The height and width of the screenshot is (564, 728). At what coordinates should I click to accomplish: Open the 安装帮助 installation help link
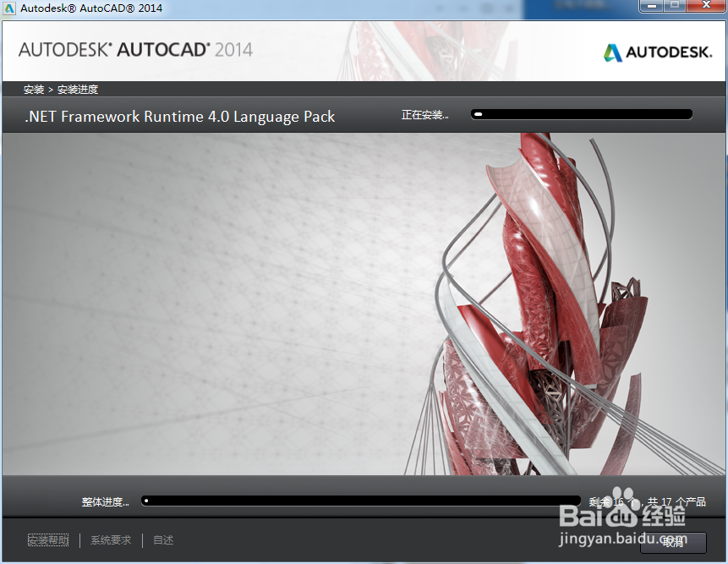(x=48, y=539)
